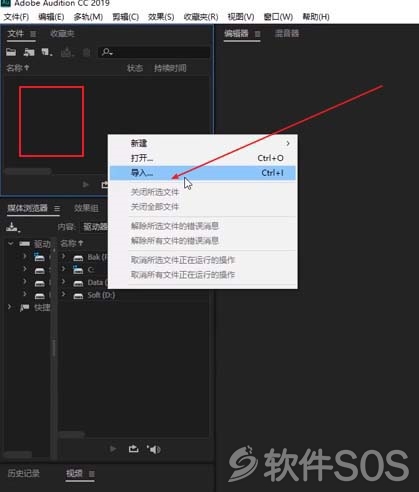
Task: Click the Media Browser shortcut download icon
Action: pos(13,227)
